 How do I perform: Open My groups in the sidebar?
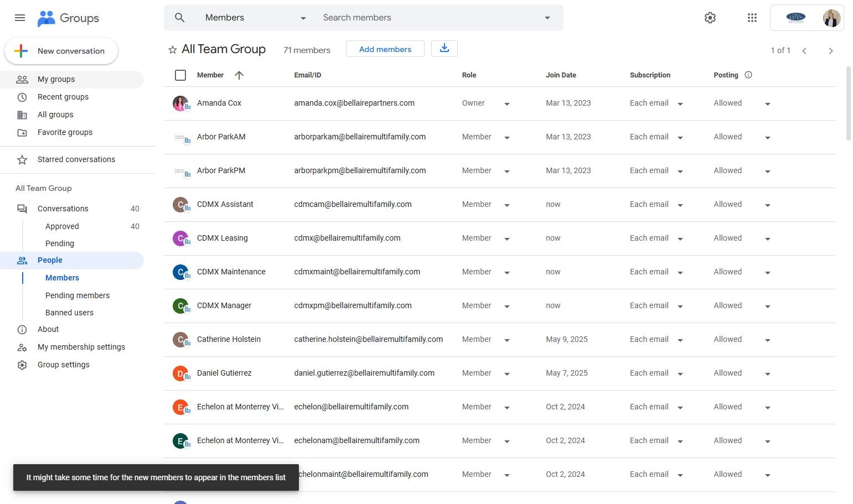(72, 80)
